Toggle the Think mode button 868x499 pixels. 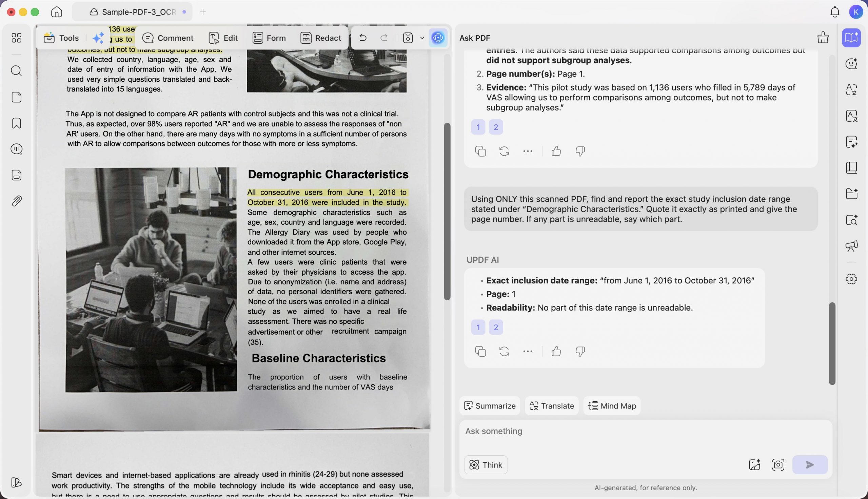(x=486, y=465)
